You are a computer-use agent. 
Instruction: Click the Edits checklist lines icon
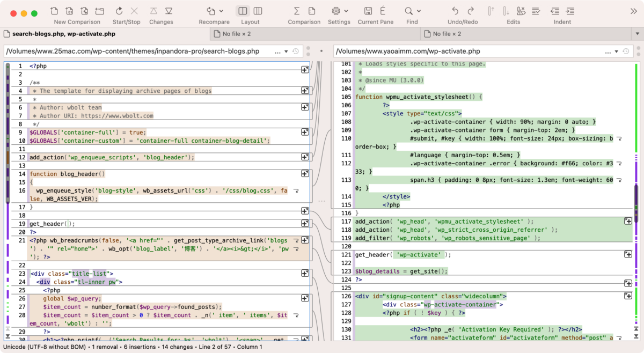pos(536,11)
